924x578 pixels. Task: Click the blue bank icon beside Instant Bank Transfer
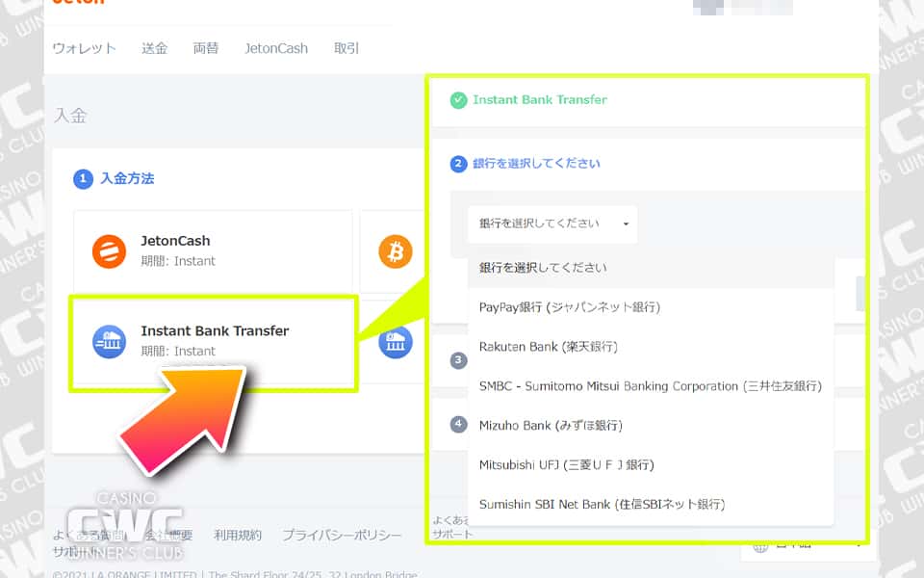click(109, 341)
